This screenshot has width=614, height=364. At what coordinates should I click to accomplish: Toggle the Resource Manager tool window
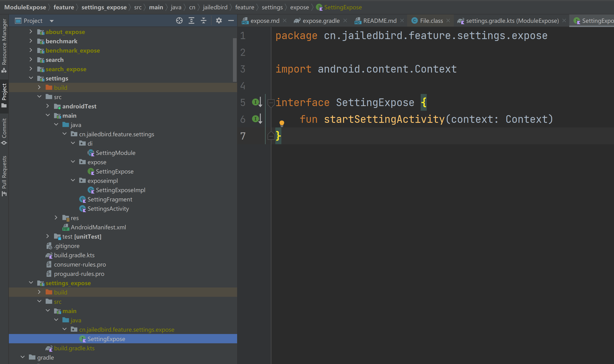point(4,45)
